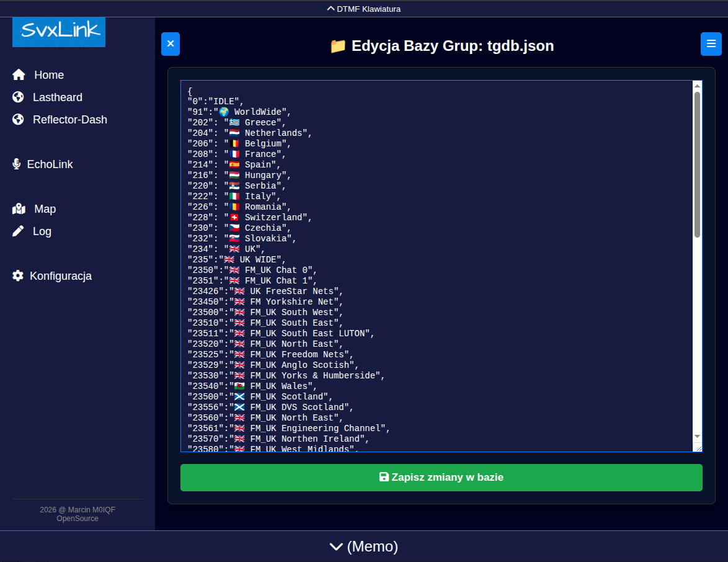Click the vertical scrollbar thumb in editor

tap(697, 164)
